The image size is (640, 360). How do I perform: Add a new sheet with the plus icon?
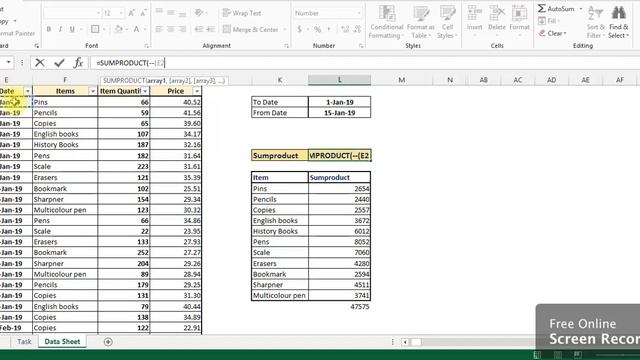pyautogui.click(x=108, y=342)
